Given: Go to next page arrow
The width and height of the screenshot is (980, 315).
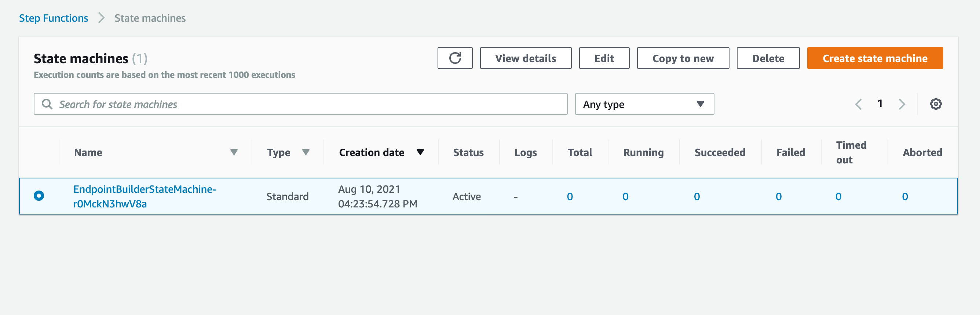Looking at the screenshot, I should coord(902,104).
